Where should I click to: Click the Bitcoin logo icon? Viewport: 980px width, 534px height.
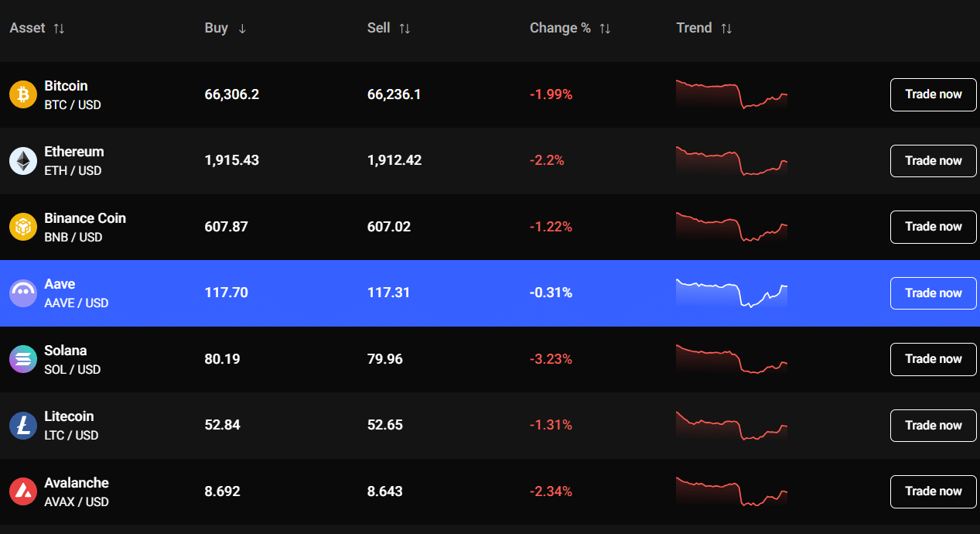pos(22,94)
